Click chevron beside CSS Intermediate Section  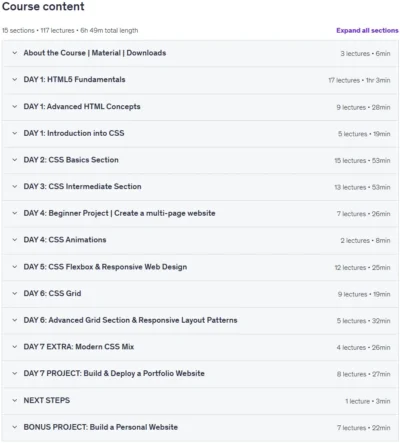15,187
